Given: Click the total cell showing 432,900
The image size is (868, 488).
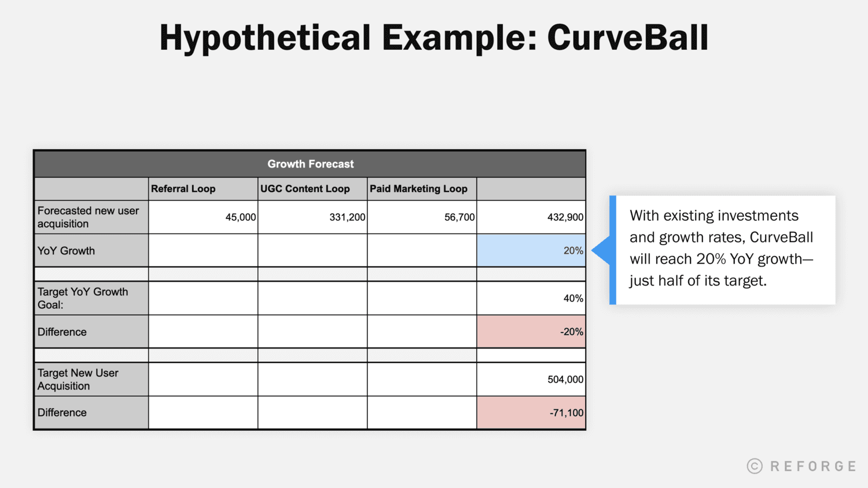Looking at the screenshot, I should coord(531,217).
